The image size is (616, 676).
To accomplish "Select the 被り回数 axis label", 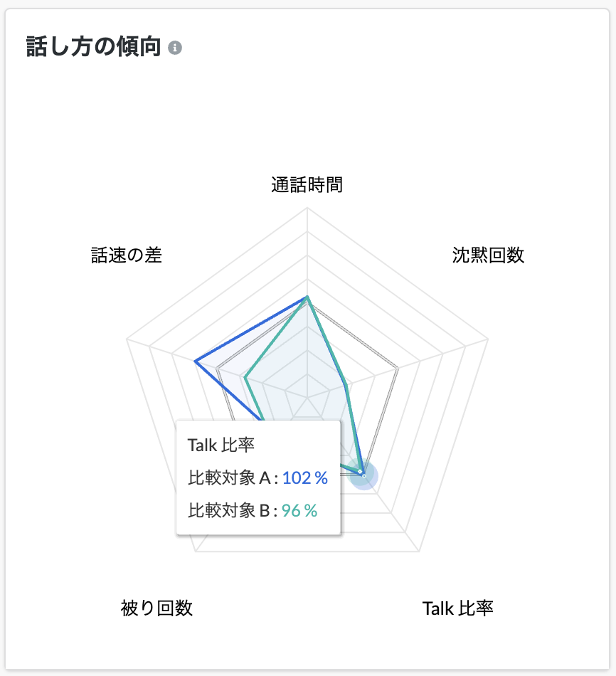I will 156,608.
